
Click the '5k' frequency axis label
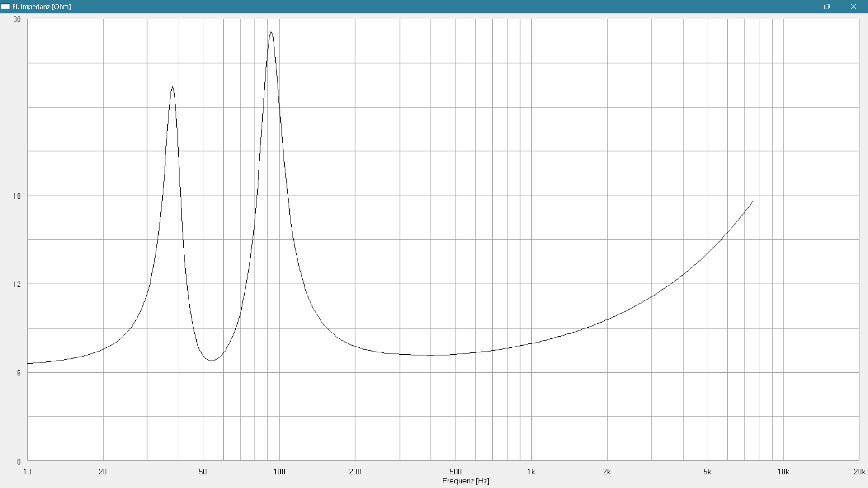pyautogui.click(x=708, y=472)
